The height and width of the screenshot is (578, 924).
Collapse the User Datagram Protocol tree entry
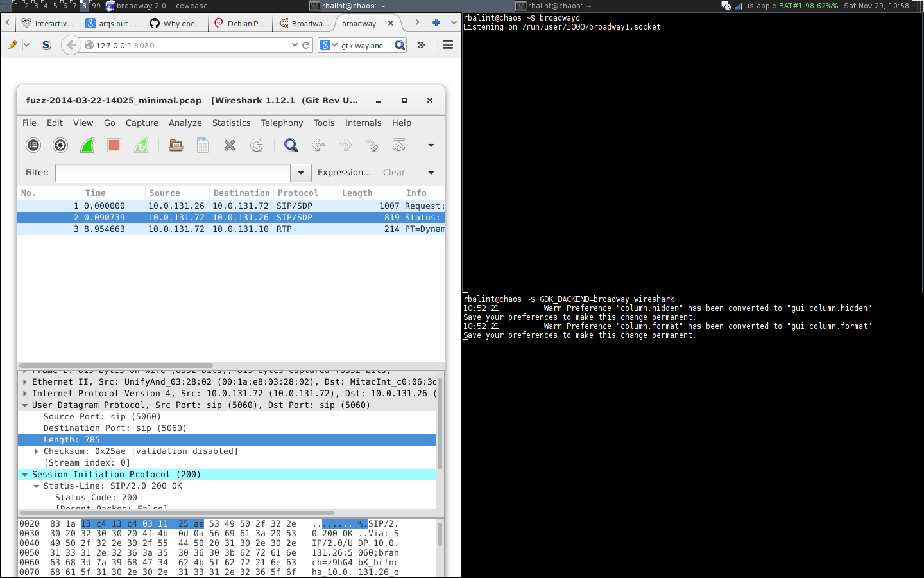pos(25,405)
